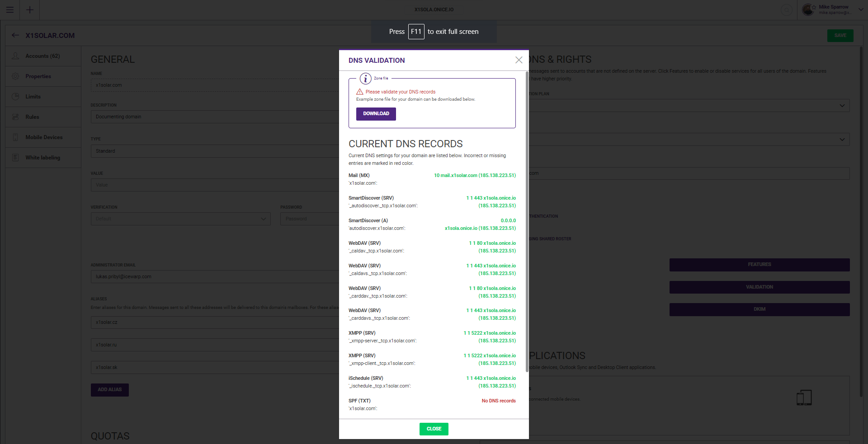Image resolution: width=868 pixels, height=444 pixels.
Task: Open Mobile Devices menu item
Action: (x=43, y=137)
